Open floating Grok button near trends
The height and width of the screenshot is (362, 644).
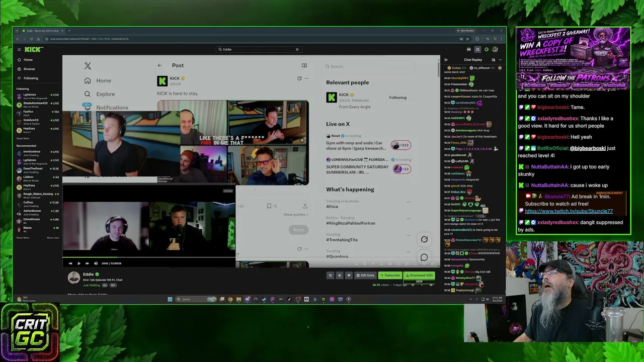pyautogui.click(x=424, y=240)
